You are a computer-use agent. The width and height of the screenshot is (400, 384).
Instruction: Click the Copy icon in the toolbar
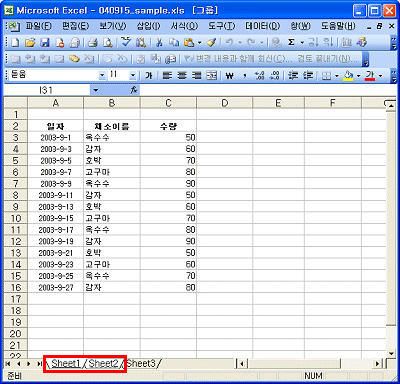point(174,42)
